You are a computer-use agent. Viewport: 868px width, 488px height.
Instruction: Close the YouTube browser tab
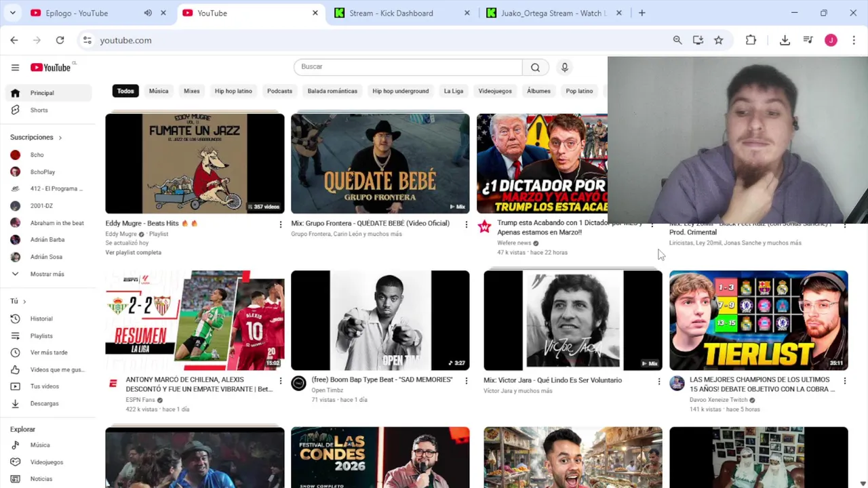pos(315,13)
